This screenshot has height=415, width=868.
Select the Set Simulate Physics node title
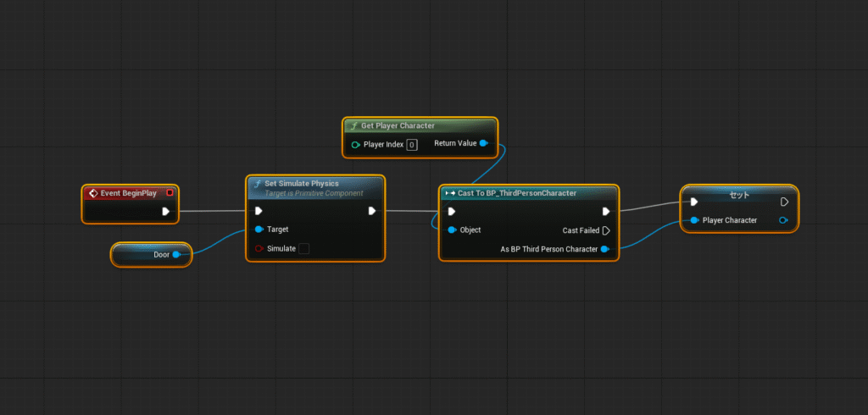pyautogui.click(x=301, y=183)
